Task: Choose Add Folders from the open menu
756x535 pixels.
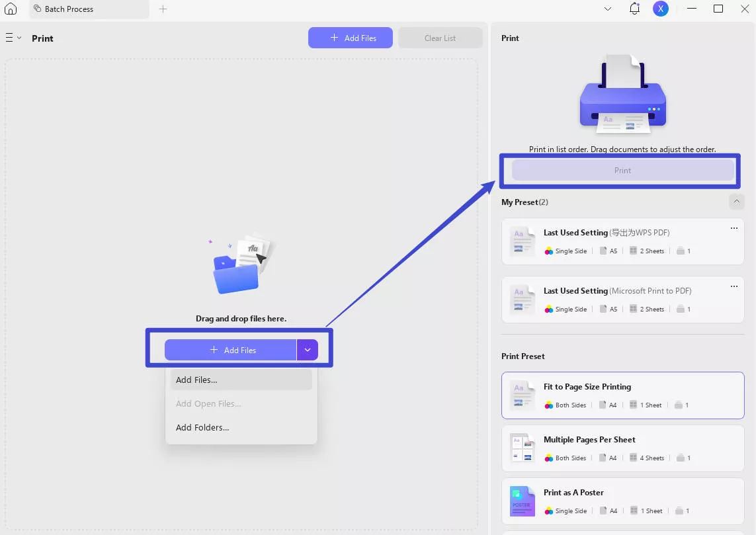Action: click(x=202, y=427)
